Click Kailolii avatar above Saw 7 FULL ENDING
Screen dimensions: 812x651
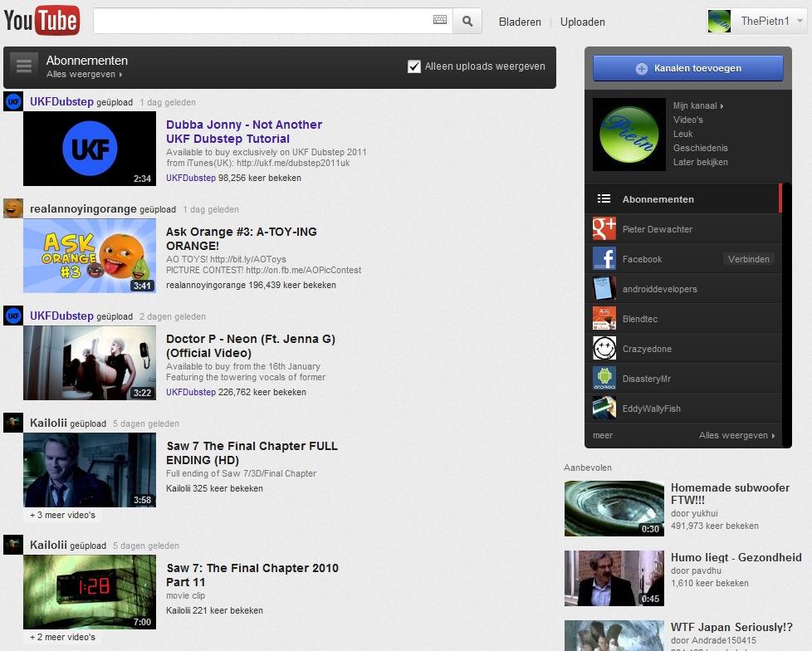coord(13,423)
